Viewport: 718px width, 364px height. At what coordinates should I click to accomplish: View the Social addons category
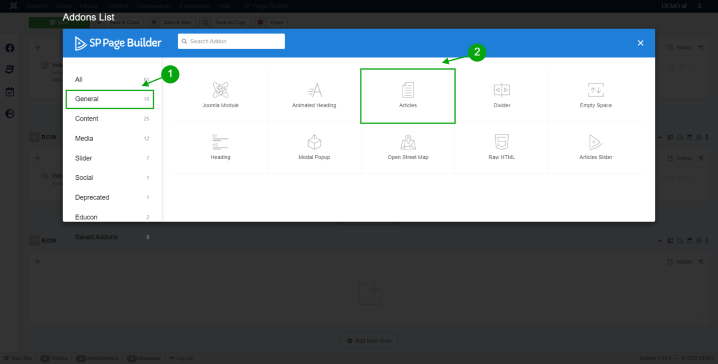pyautogui.click(x=112, y=178)
